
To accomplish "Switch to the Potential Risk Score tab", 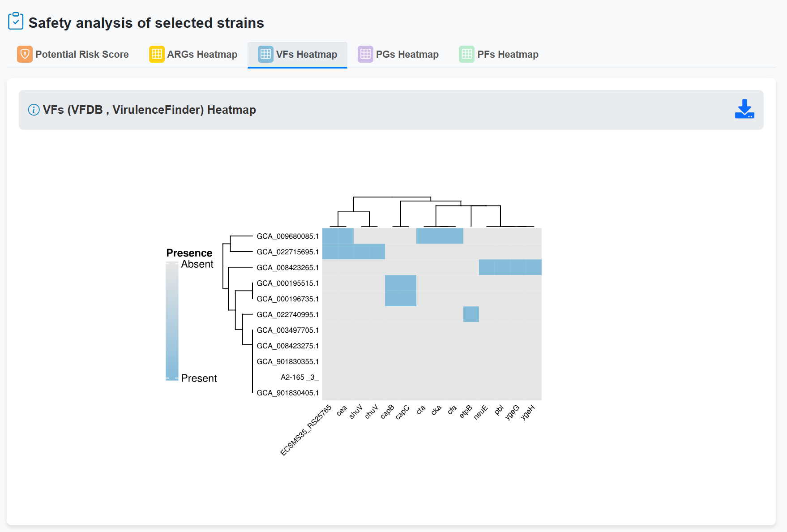I will coord(82,54).
